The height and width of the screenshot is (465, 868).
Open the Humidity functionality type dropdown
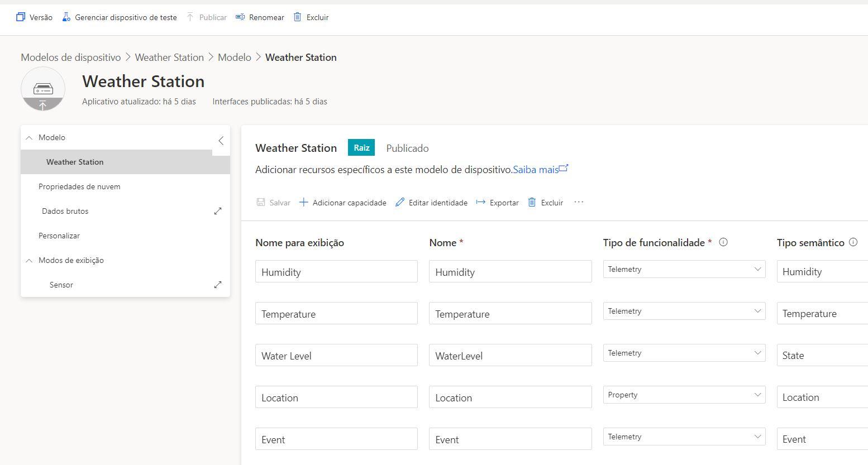coord(684,269)
